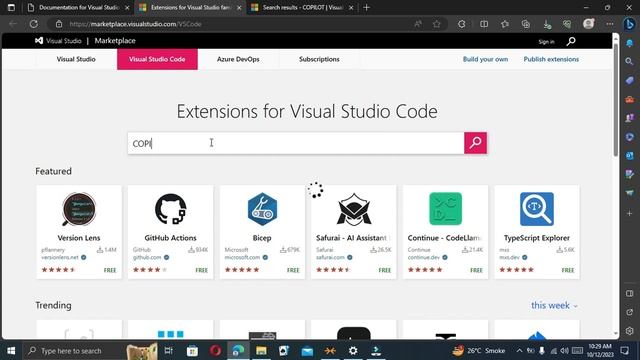Open browser extensions puzzle icon
Viewport: 640px width, 360px height.
click(462, 24)
